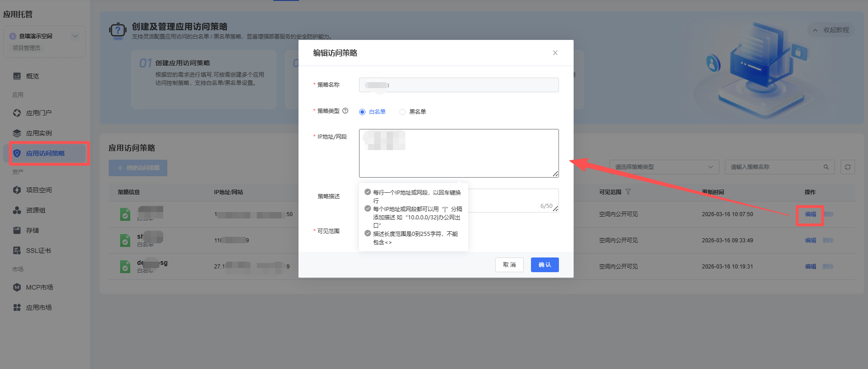
Task: Click the 请输入策略名称 search field
Action: (775, 167)
